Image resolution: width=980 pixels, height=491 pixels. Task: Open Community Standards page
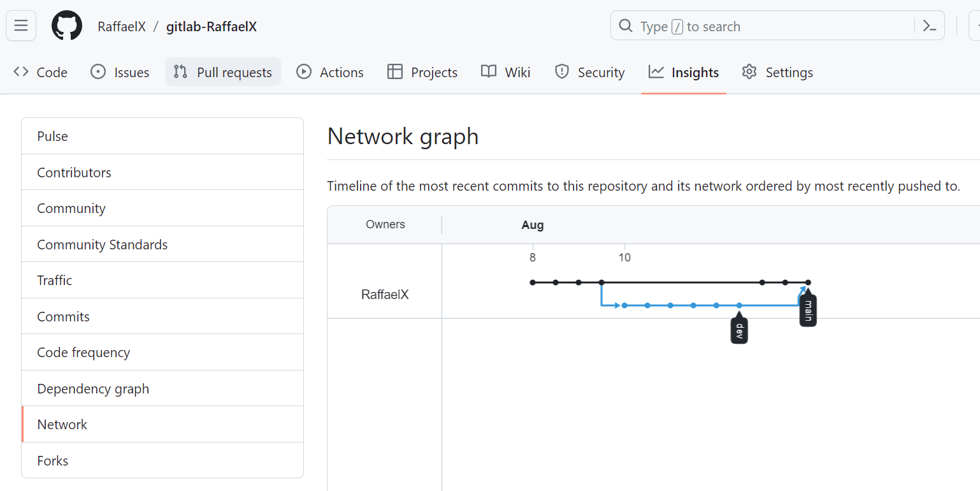[x=162, y=244]
